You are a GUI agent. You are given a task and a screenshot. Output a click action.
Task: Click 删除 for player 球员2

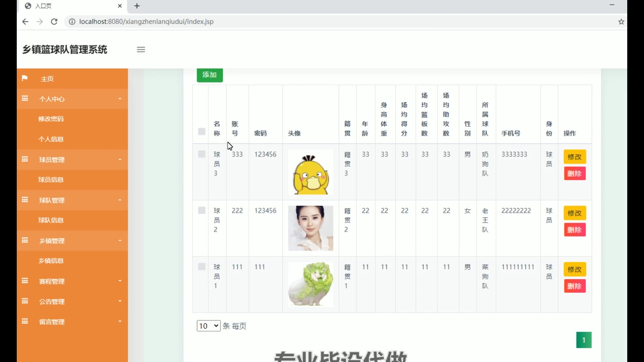coord(575,230)
